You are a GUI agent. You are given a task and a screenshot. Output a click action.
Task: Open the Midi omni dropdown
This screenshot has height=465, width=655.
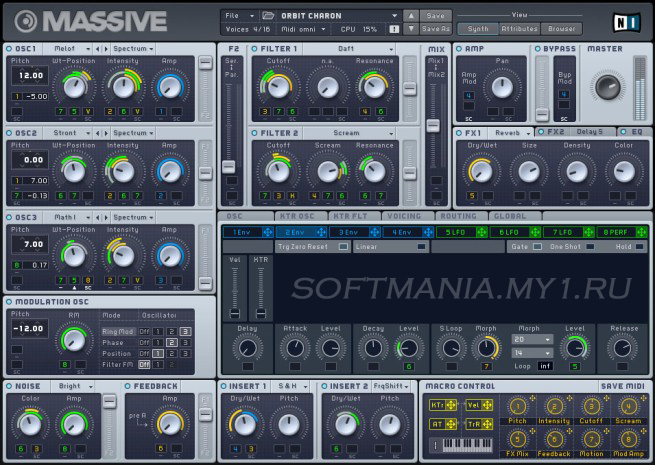pyautogui.click(x=303, y=29)
